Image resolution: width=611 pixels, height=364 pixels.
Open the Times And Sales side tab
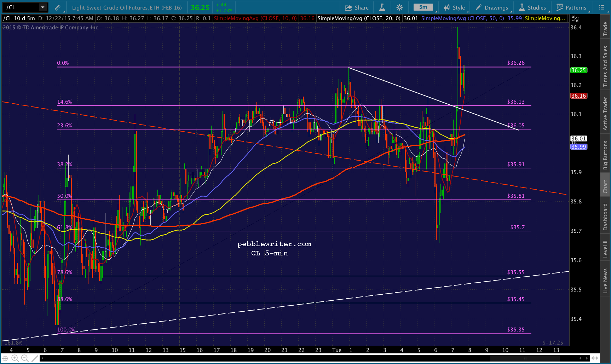click(605, 66)
